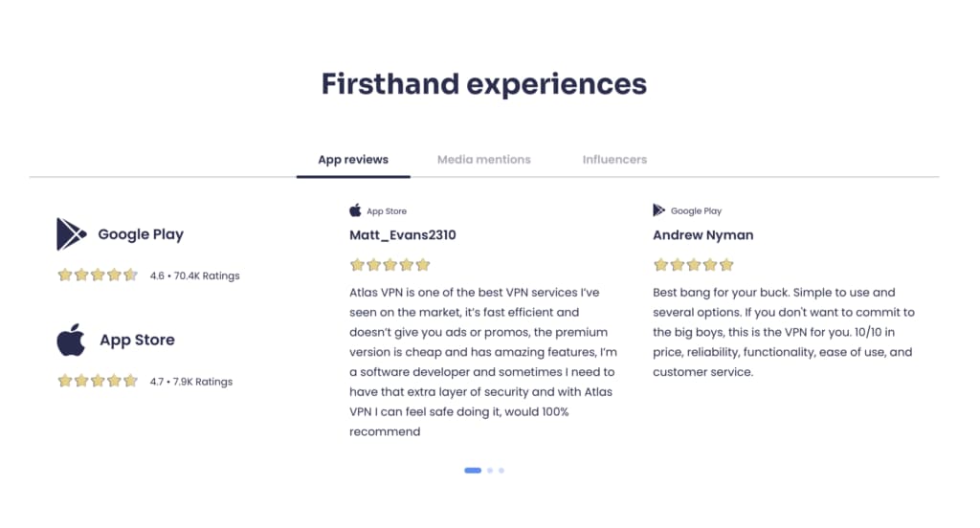
Task: Click Matt_Evans2310 review text body
Action: (483, 362)
